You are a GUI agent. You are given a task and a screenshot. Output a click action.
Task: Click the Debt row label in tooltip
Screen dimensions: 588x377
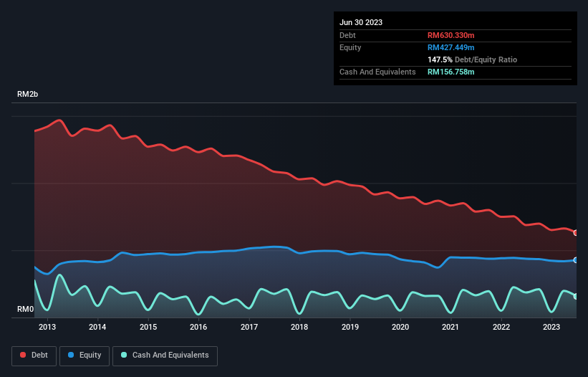pyautogui.click(x=347, y=35)
